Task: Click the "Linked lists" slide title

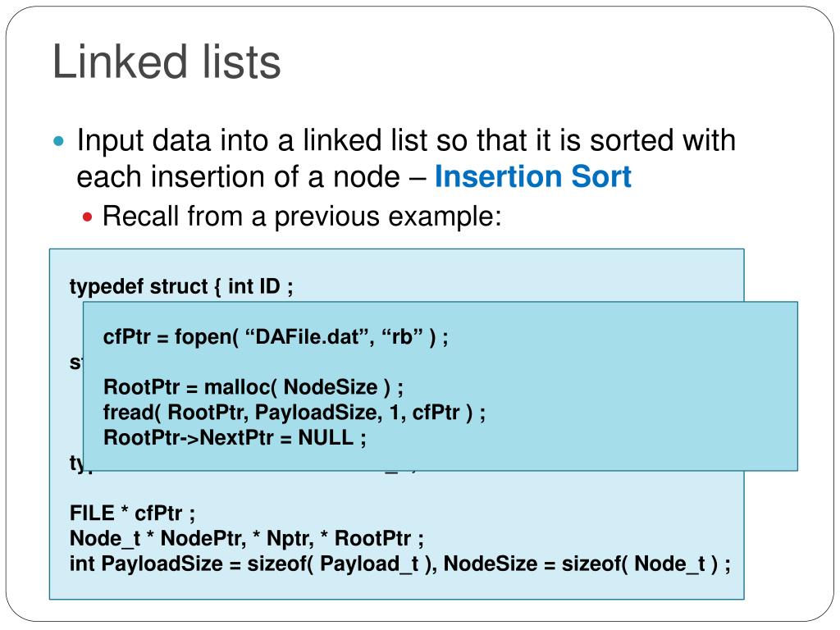Action: point(167,62)
